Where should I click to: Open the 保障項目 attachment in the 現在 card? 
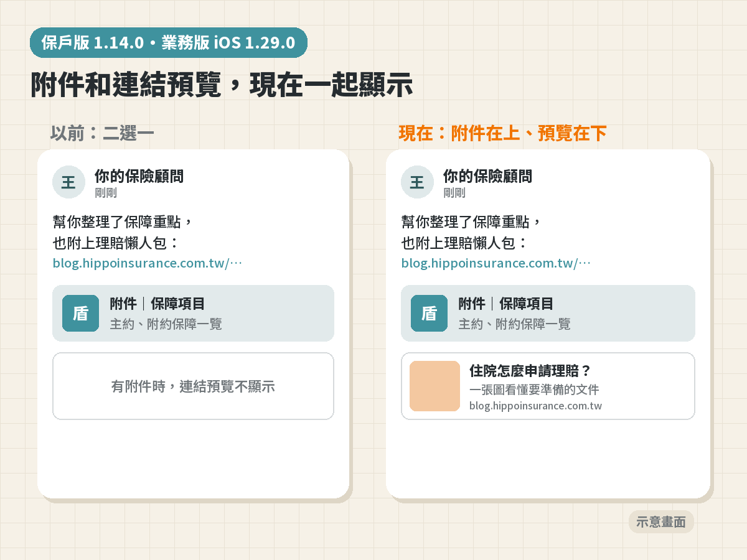click(548, 313)
